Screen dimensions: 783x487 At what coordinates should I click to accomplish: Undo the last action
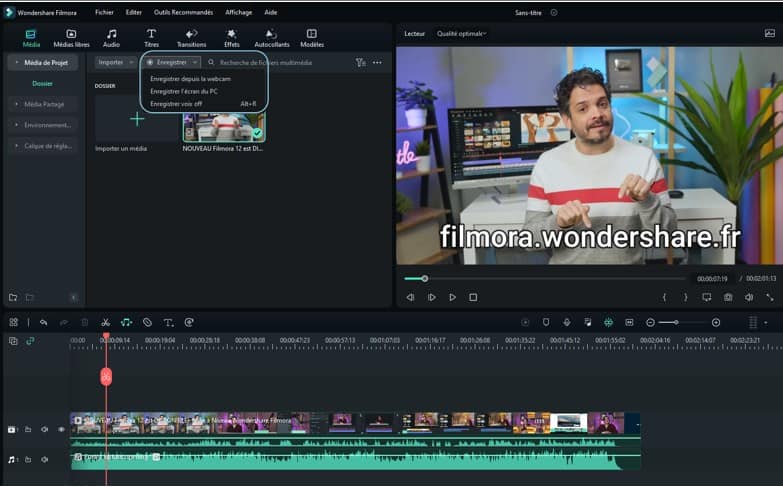pyautogui.click(x=43, y=322)
